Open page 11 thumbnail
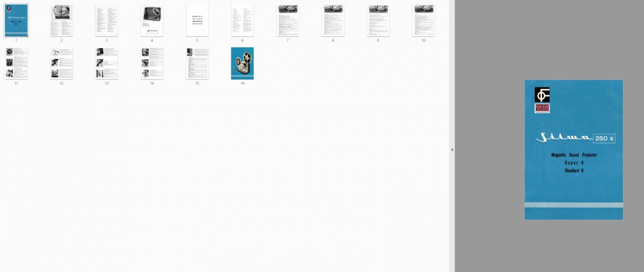This screenshot has height=272, width=644. point(16,63)
